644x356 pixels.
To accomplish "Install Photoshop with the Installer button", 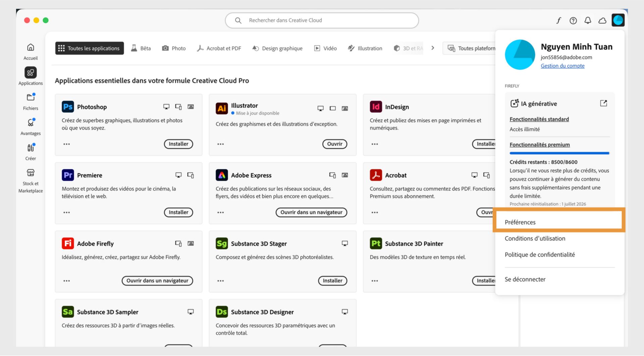I will pyautogui.click(x=178, y=144).
